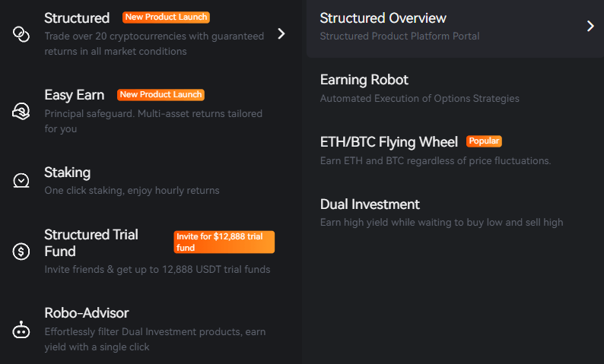This screenshot has width=604, height=364.
Task: Open the Structured menu item
Action: coord(77,17)
